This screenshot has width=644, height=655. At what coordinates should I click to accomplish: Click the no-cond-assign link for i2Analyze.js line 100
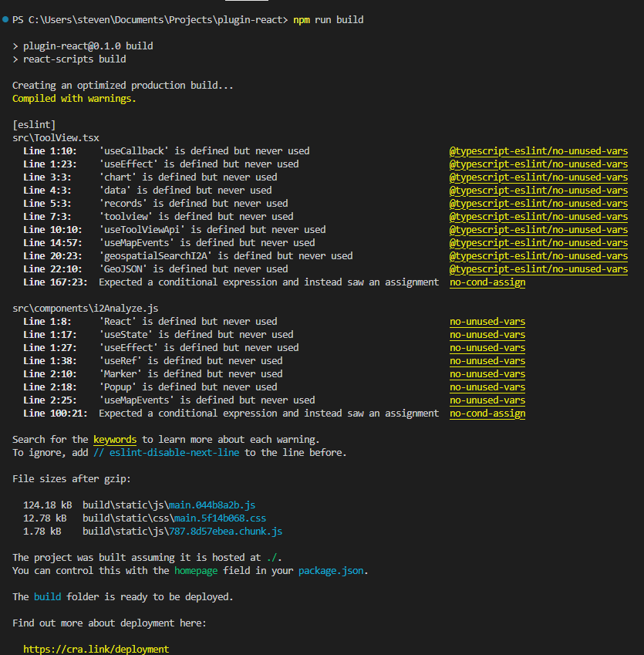(487, 413)
